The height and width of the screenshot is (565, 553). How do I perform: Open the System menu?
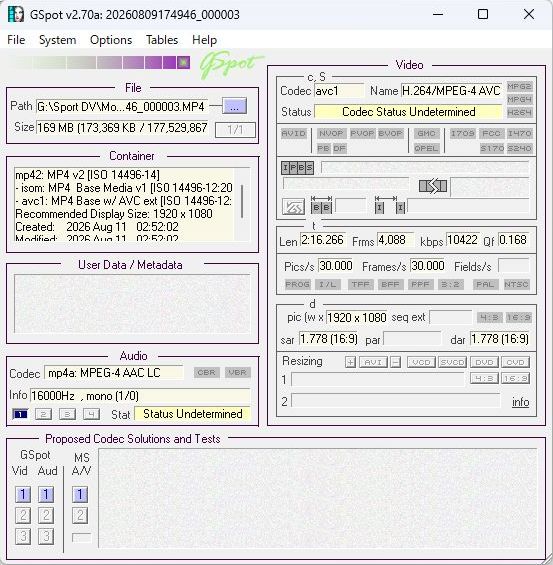pyautogui.click(x=58, y=40)
